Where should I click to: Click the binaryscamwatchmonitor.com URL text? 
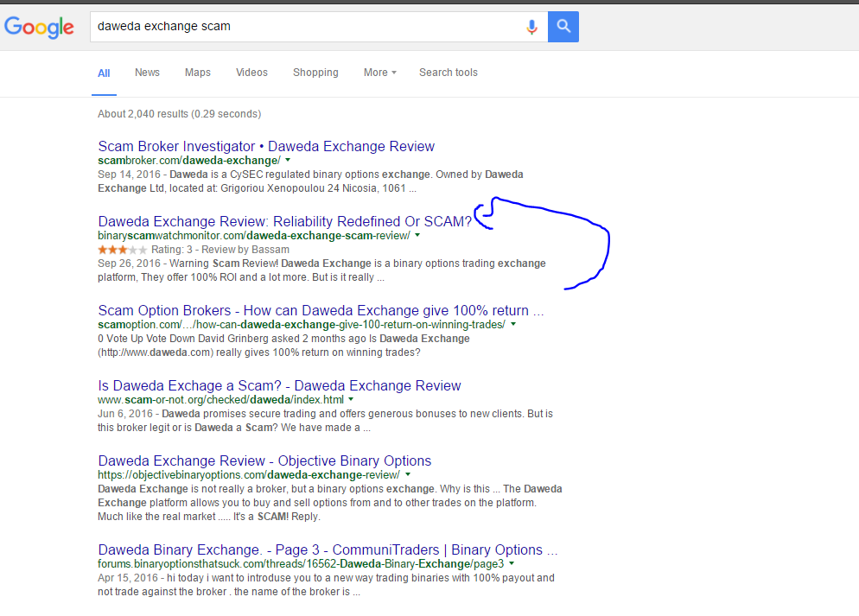(254, 236)
